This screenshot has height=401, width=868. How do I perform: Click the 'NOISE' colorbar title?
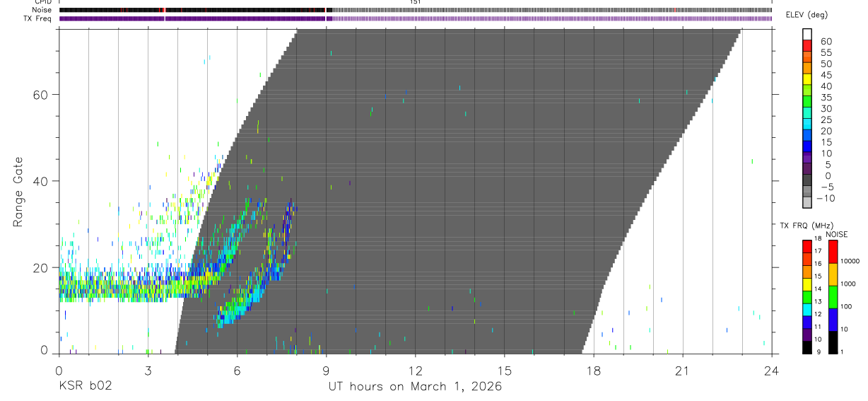pos(837,234)
